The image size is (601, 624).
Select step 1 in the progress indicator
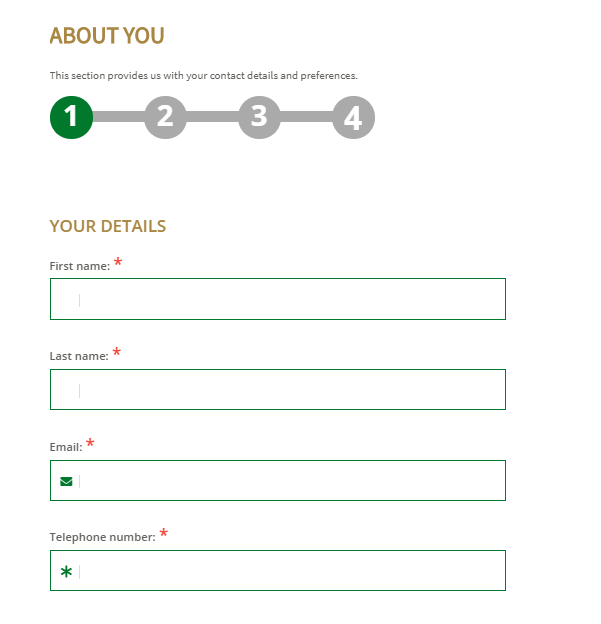71,117
